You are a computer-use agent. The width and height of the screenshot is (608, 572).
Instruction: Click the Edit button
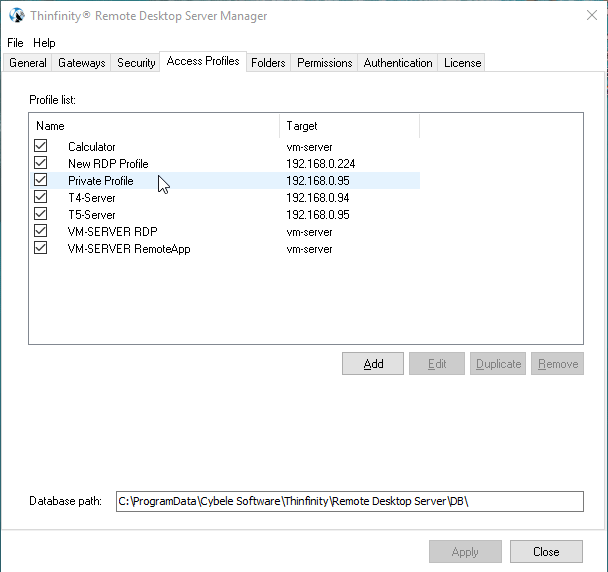437,364
